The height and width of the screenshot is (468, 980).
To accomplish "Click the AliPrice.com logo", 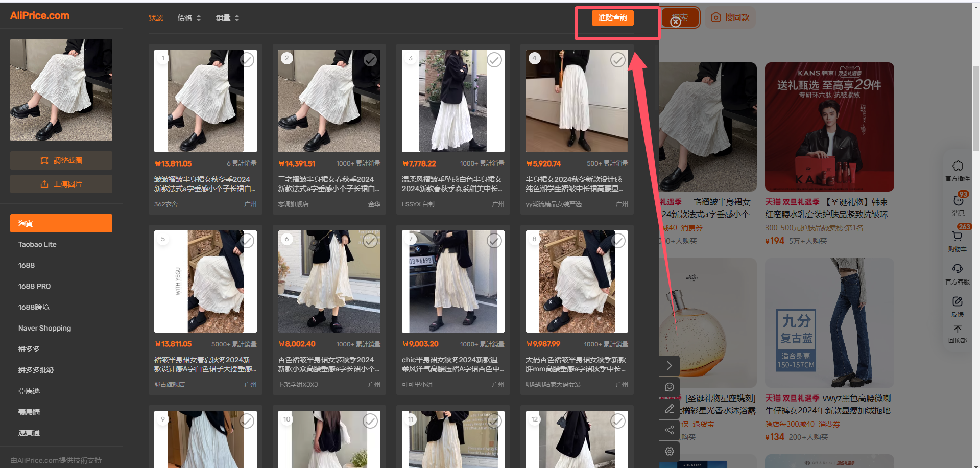I will (40, 16).
